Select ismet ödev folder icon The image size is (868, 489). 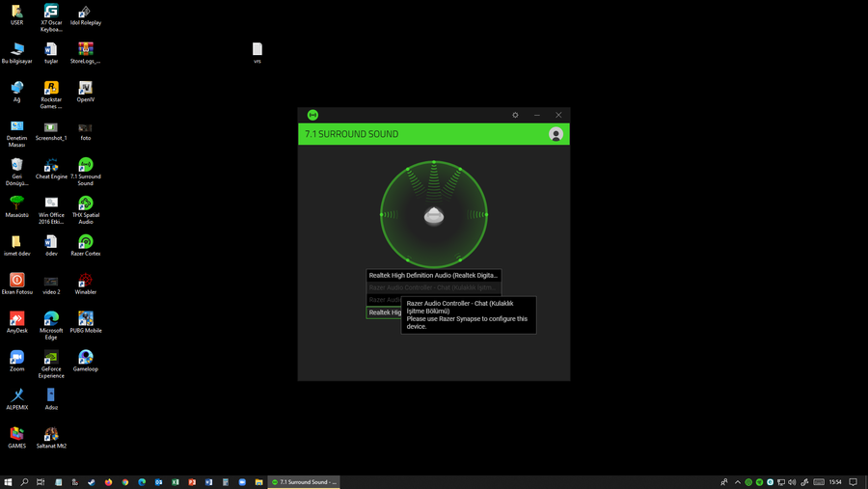[x=17, y=246]
